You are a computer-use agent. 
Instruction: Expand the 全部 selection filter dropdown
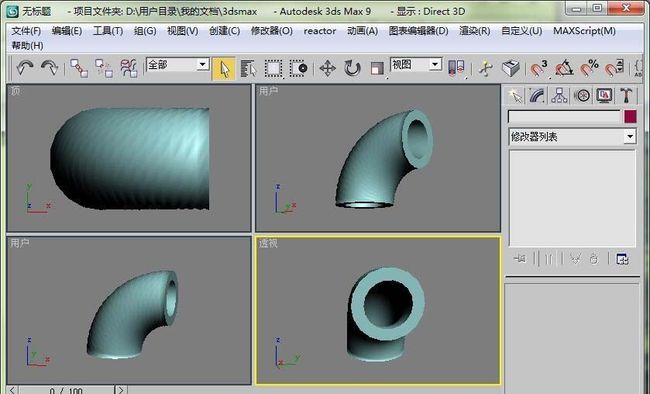tap(177, 65)
